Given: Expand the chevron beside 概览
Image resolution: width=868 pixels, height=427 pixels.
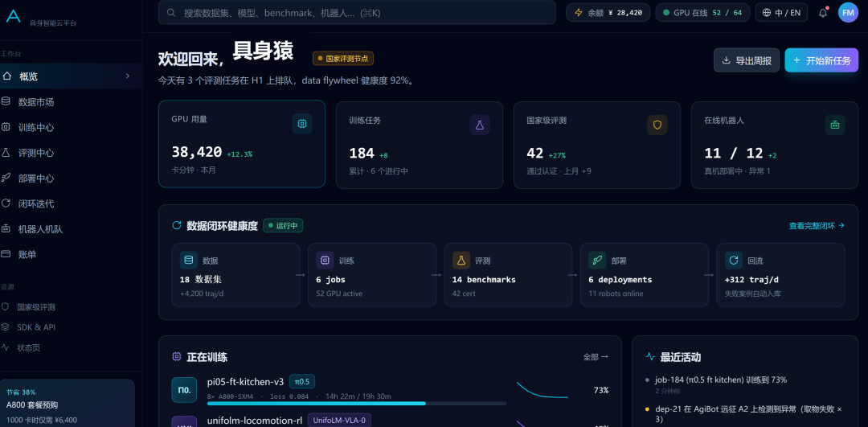Looking at the screenshot, I should tap(128, 76).
